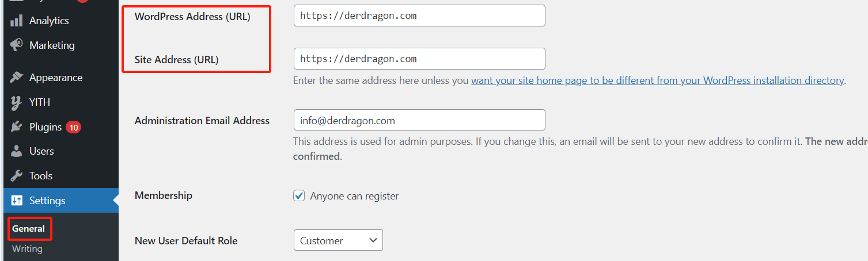This screenshot has width=868, height=261.
Task: Click the Users person icon
Action: click(16, 151)
